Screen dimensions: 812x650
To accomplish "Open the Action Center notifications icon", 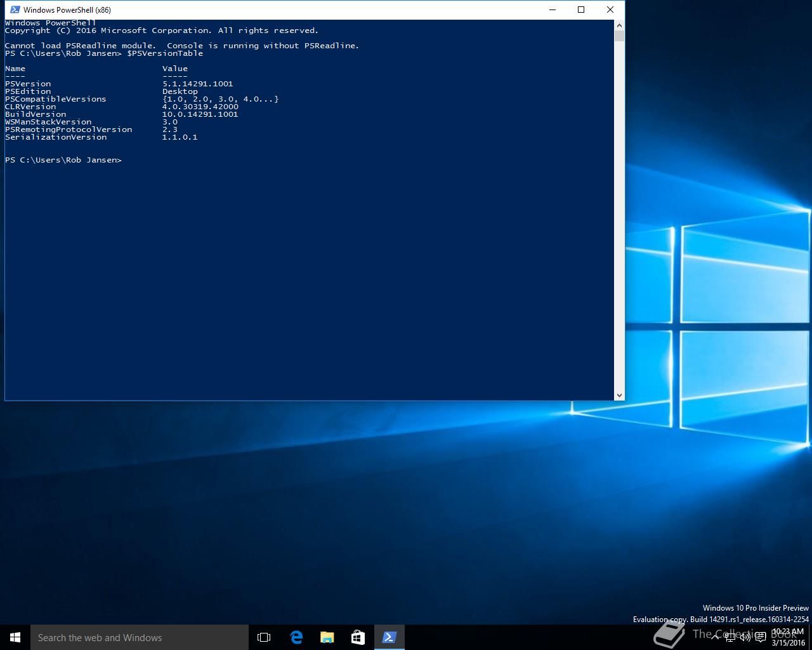I will tap(760, 637).
